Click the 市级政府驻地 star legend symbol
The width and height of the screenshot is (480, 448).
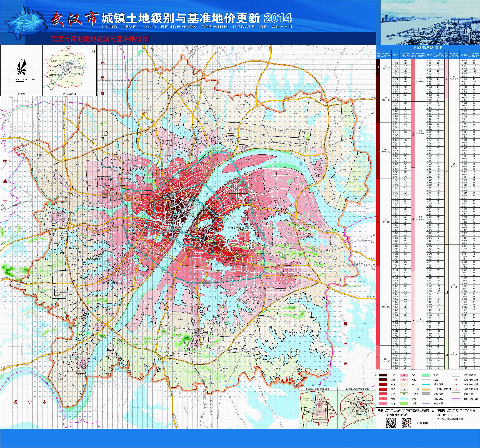pos(456,385)
